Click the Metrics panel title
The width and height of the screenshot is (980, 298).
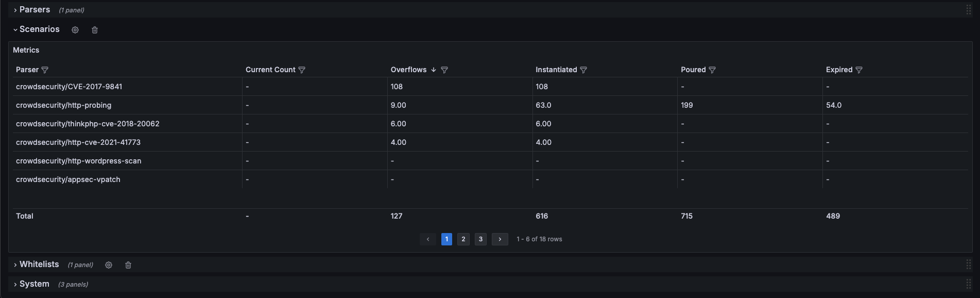click(26, 50)
